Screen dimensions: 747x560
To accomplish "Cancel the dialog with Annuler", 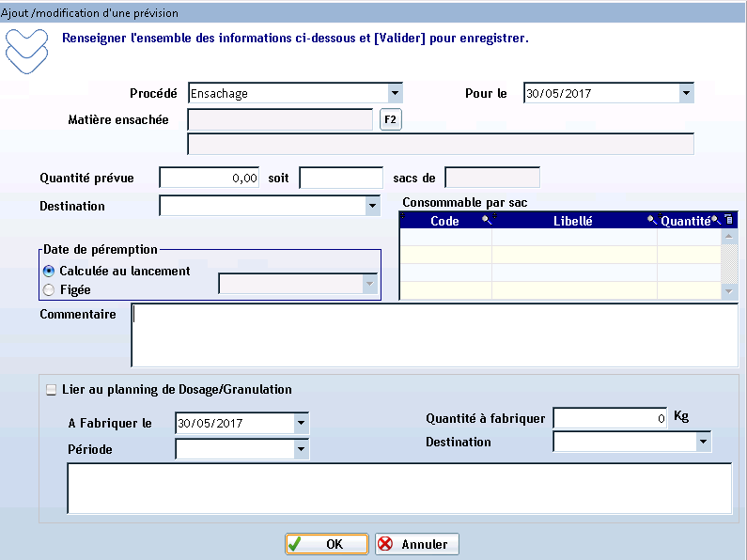I will (417, 544).
